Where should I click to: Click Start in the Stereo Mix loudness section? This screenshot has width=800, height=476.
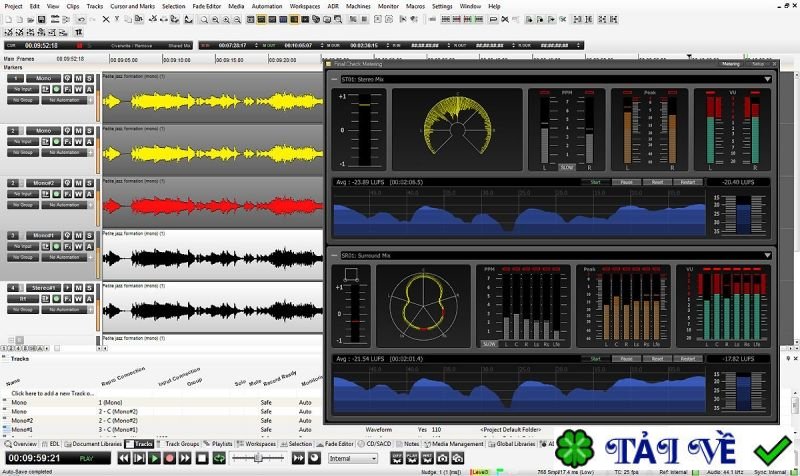[x=595, y=182]
